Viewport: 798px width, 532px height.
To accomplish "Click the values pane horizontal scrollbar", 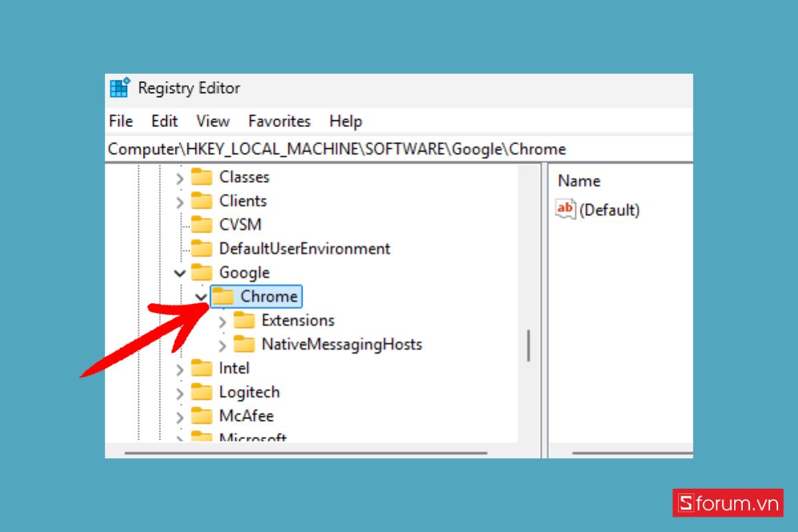I will click(632, 454).
